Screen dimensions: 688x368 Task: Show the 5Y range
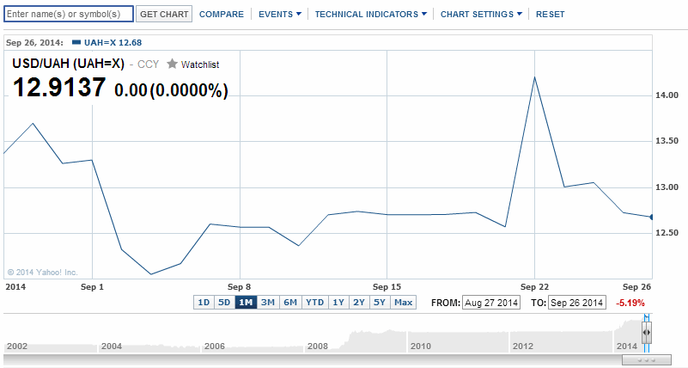(x=380, y=302)
